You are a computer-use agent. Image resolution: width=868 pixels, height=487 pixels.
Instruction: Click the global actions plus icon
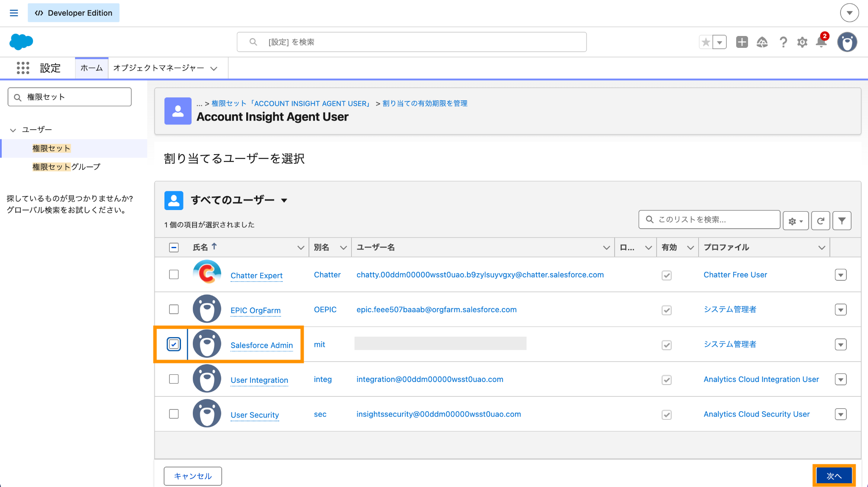pos(742,42)
